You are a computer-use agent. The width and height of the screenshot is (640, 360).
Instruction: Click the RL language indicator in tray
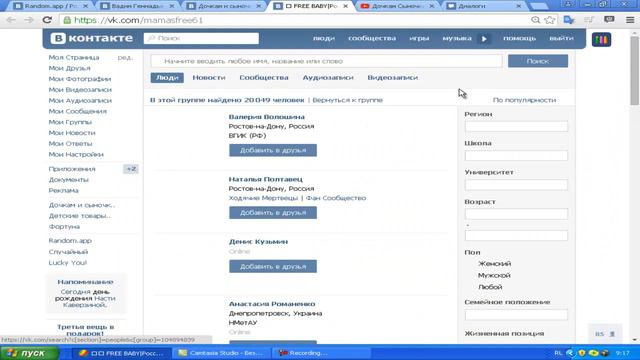[x=558, y=353]
